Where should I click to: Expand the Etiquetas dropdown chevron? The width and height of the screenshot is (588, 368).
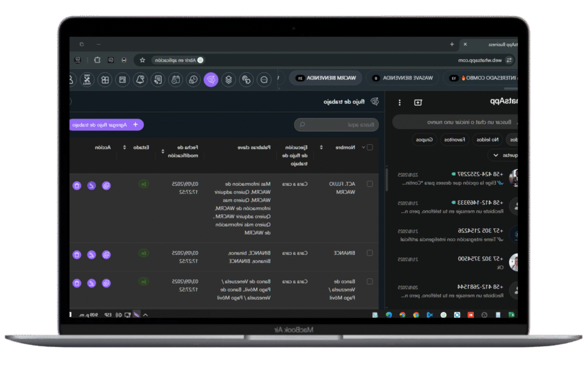click(495, 155)
